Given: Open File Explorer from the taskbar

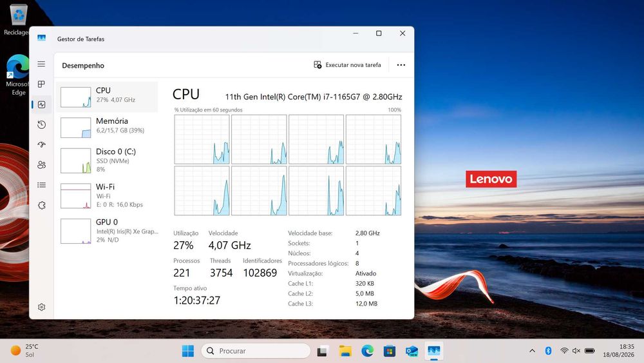Looking at the screenshot, I should 345,351.
